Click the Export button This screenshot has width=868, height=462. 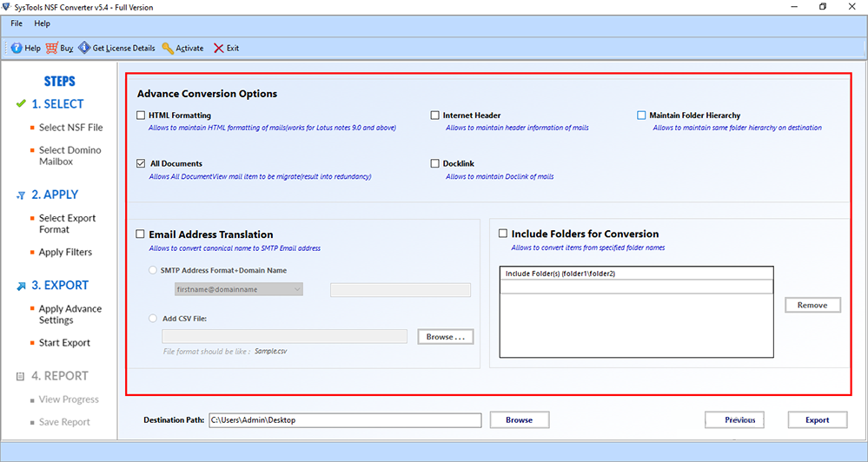click(818, 420)
